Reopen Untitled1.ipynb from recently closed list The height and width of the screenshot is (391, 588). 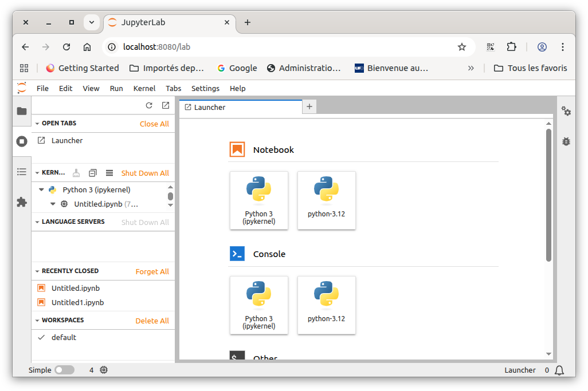click(77, 302)
